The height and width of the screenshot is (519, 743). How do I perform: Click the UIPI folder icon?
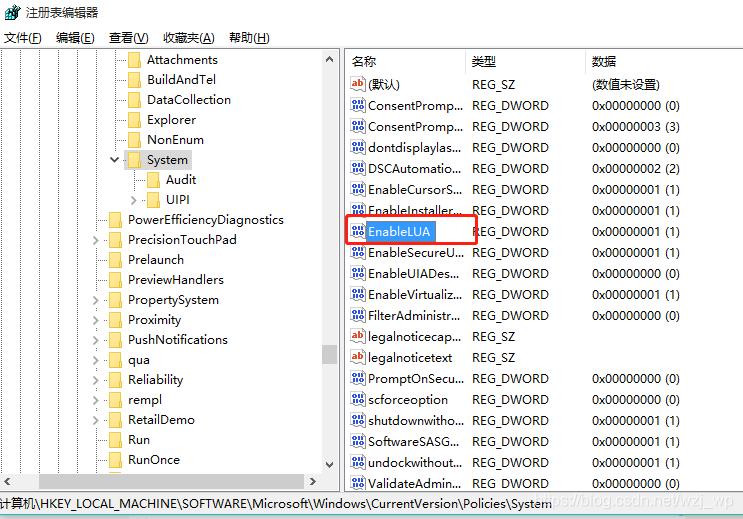pyautogui.click(x=154, y=200)
